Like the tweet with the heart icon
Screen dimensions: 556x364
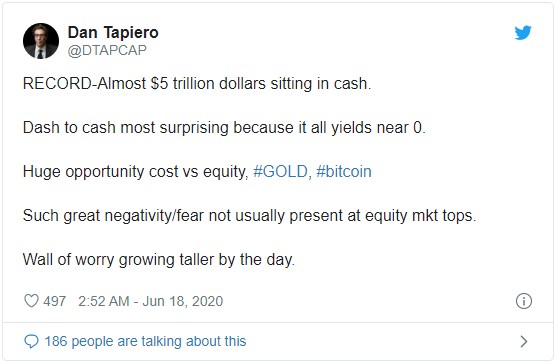click(31, 301)
